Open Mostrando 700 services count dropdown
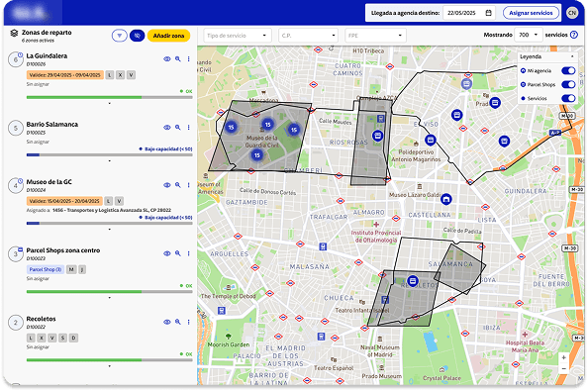The width and height of the screenshot is (588, 391). 529,35
